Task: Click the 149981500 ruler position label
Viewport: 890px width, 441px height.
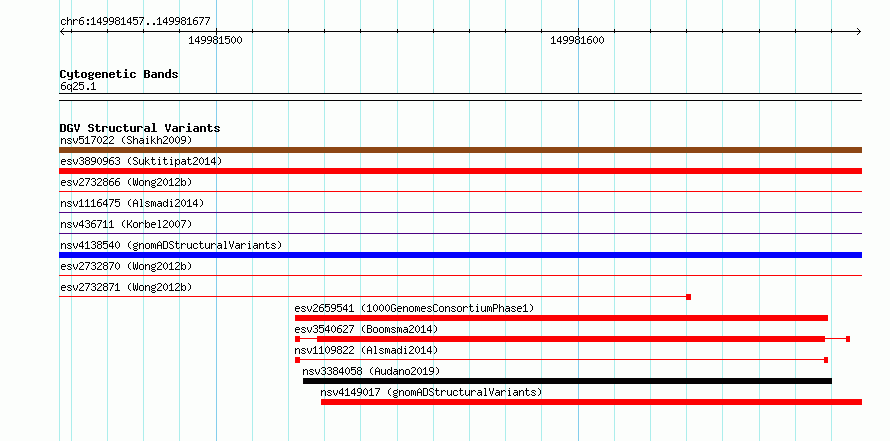Action: pos(215,40)
